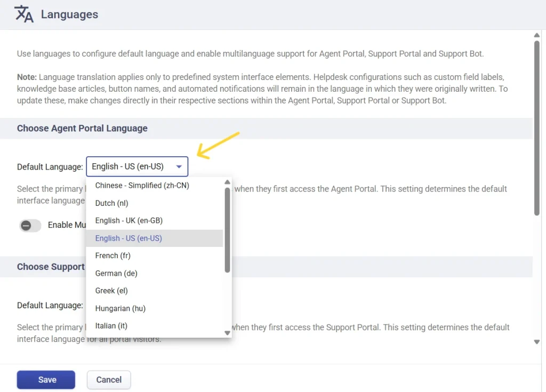Click the dropdown chevron beside English - US (en-US)
Screen dimensions: 546x392
point(180,166)
